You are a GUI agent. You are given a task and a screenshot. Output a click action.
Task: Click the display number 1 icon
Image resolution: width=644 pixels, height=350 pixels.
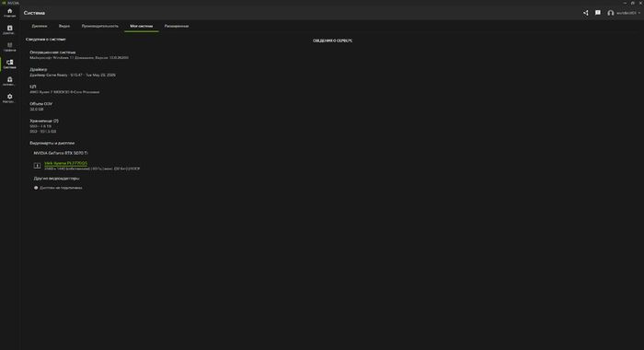click(x=37, y=166)
